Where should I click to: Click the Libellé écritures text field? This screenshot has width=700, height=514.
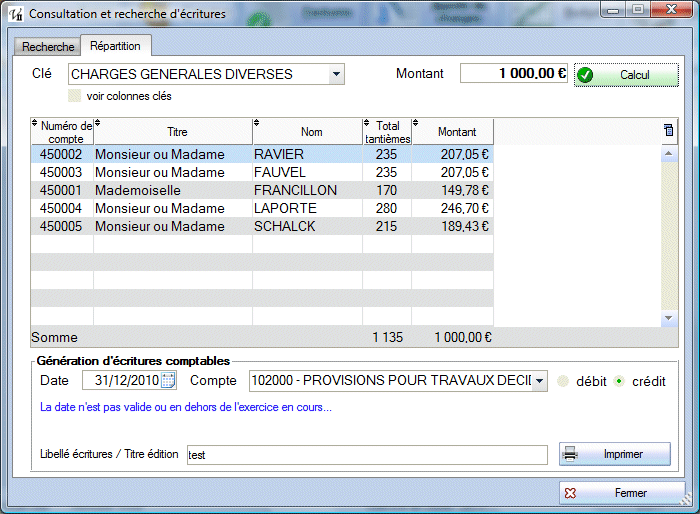[366, 454]
